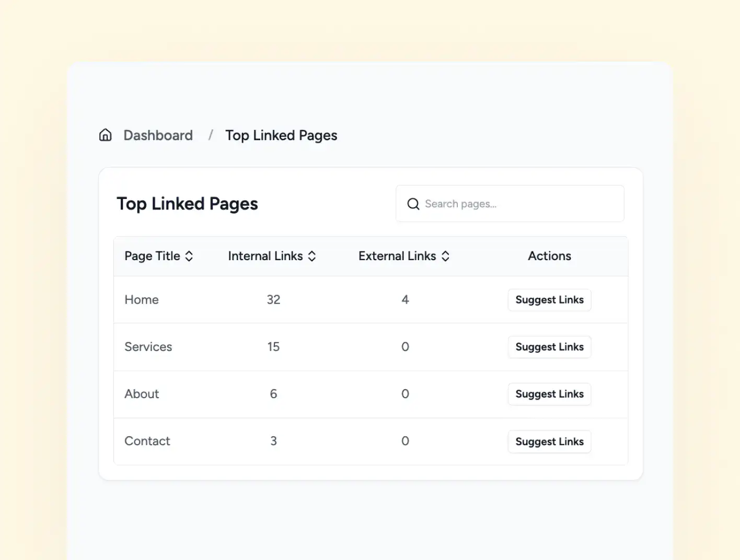Viewport: 740px width, 560px height.
Task: Click the External Links column header
Action: [404, 256]
